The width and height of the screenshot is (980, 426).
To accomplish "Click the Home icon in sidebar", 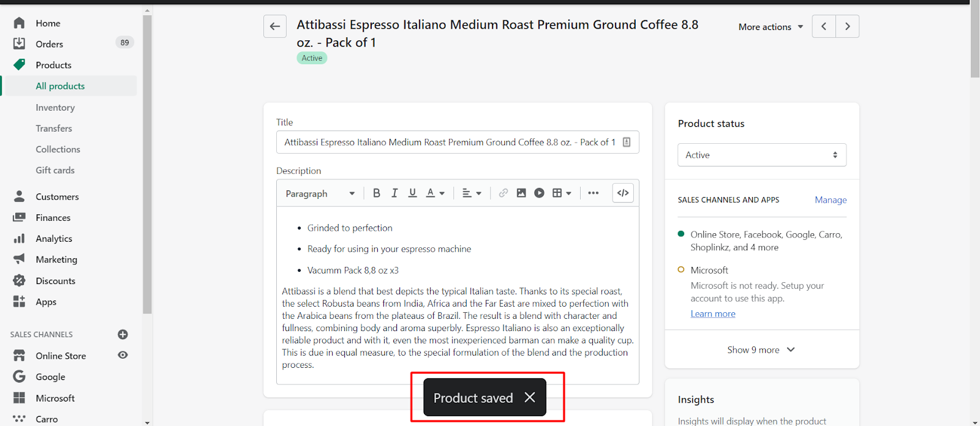I will coord(19,23).
